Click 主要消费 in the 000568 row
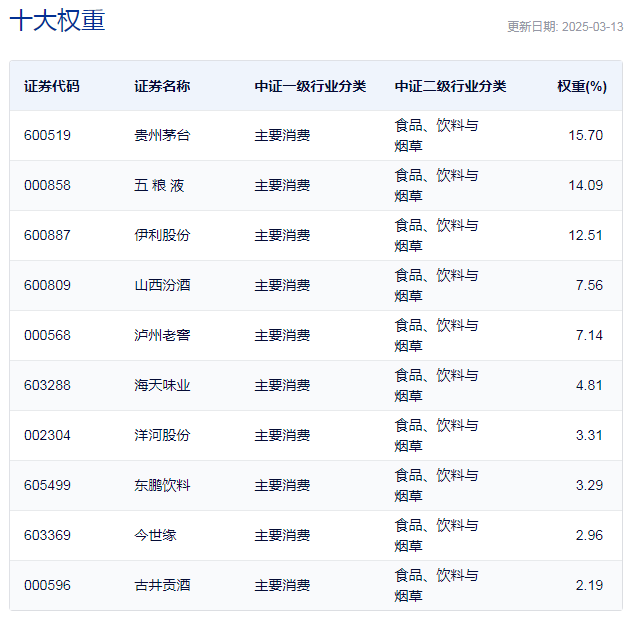 282,335
